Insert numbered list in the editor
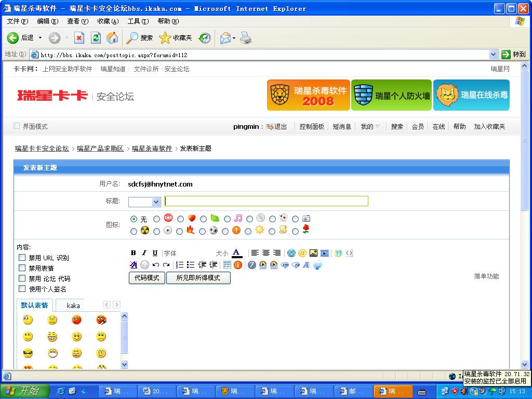This screenshot has height=399, width=532. point(180,264)
